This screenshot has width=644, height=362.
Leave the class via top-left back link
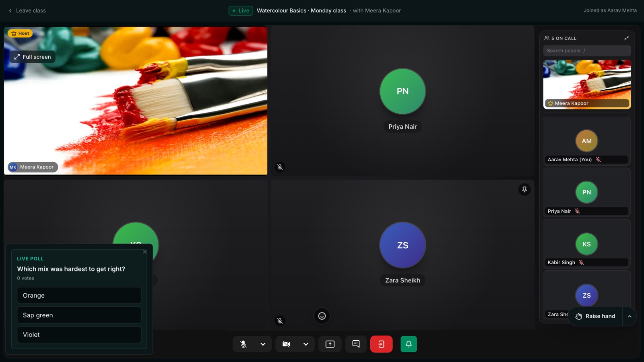pyautogui.click(x=27, y=10)
